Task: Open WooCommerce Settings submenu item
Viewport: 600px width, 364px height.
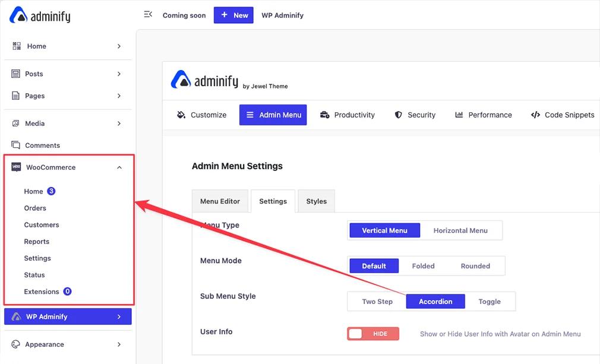Action: pos(37,258)
